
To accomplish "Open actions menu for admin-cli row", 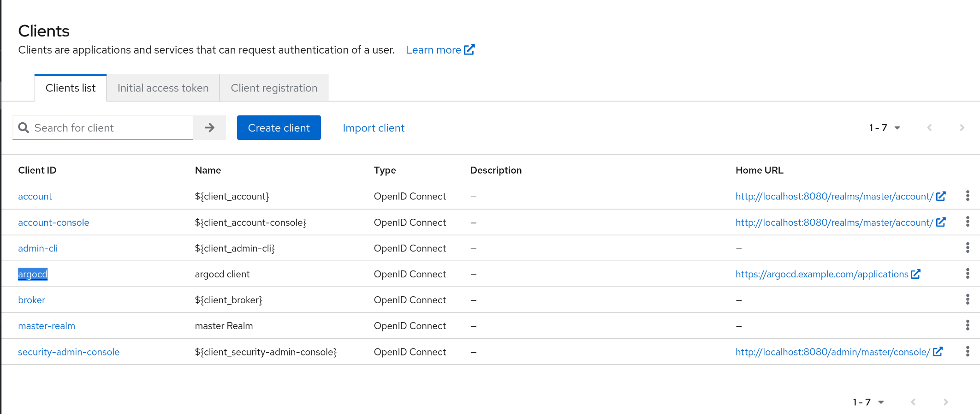I will [x=968, y=248].
